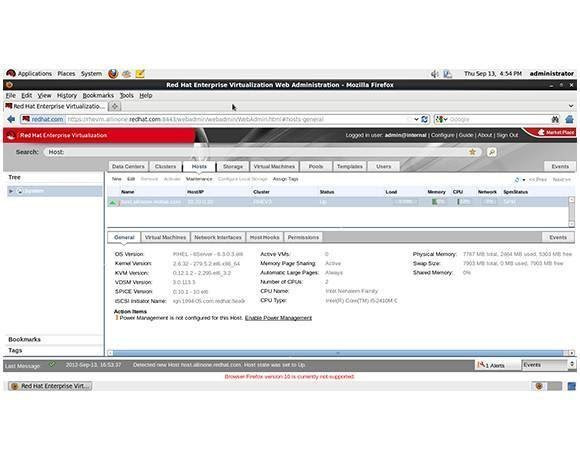Open the Places menu
Screen dimensions: 580x460
click(x=66, y=74)
